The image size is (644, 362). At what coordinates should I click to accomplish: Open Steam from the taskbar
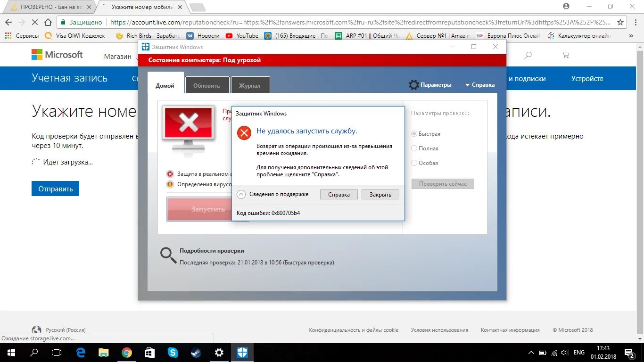point(196,353)
